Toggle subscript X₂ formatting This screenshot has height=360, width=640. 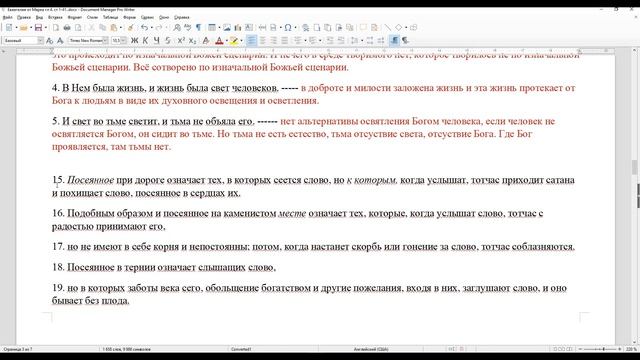[192, 40]
